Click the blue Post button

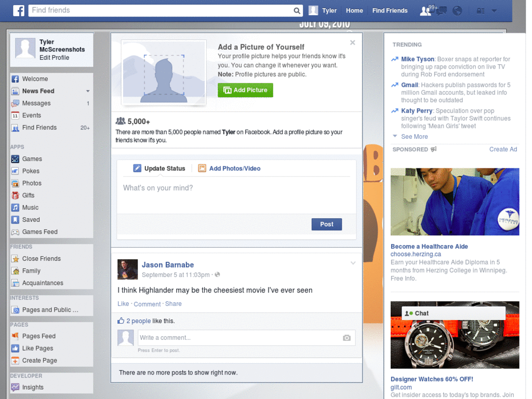coord(326,224)
